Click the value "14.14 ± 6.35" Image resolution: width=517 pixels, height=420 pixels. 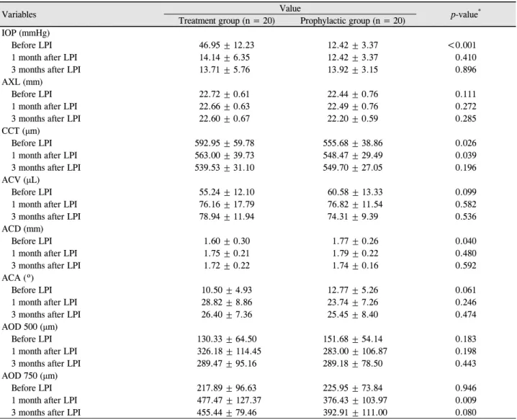[225, 58]
